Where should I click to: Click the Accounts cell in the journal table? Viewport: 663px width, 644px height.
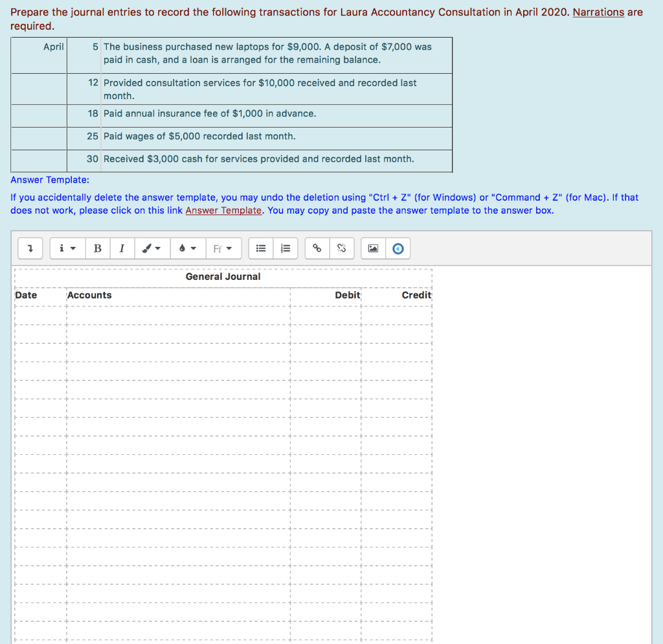89,295
